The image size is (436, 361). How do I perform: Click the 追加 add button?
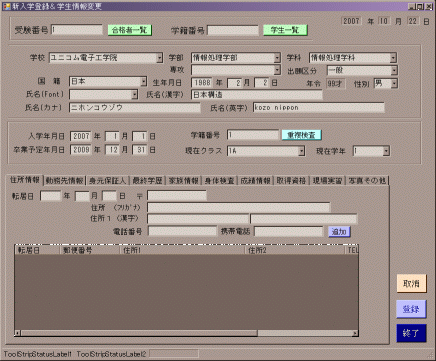339,232
